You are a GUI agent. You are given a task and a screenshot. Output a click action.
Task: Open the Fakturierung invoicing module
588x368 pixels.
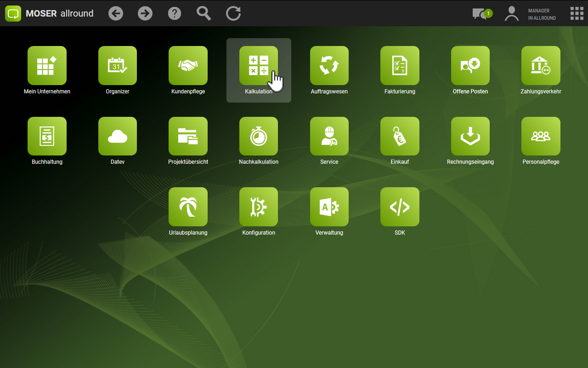[x=400, y=66]
